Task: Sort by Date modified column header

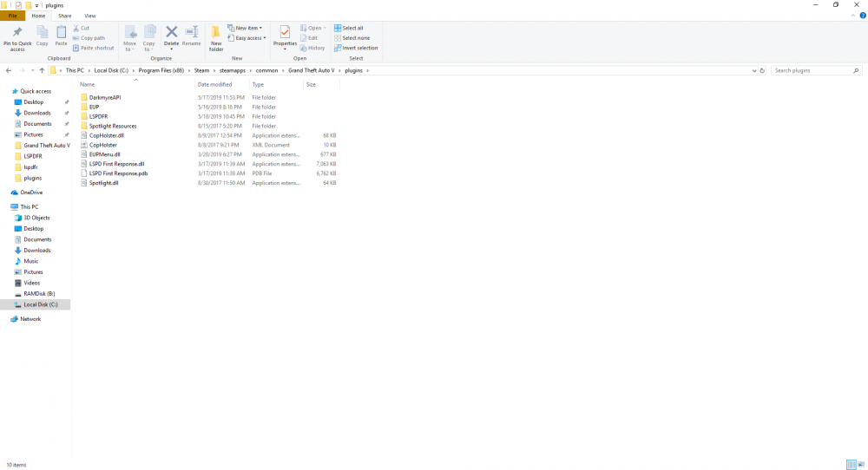Action: pos(222,85)
